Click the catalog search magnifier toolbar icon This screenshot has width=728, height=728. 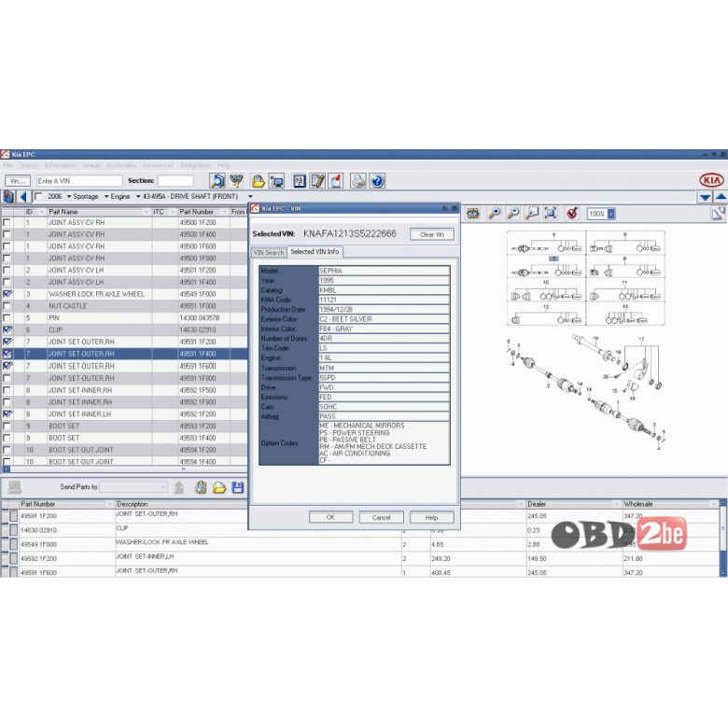(x=217, y=181)
